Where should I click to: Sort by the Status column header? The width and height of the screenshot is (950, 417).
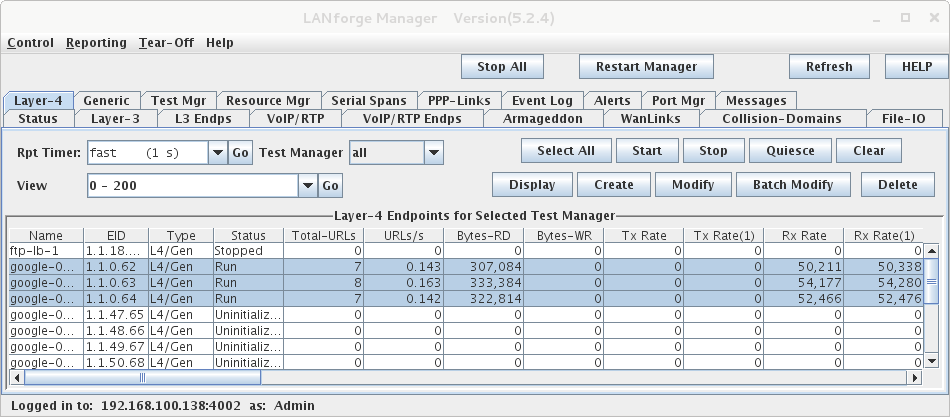248,236
